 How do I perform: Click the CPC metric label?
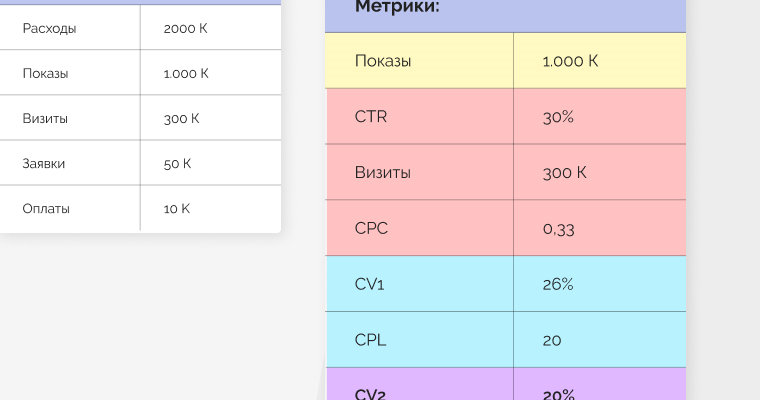click(371, 228)
